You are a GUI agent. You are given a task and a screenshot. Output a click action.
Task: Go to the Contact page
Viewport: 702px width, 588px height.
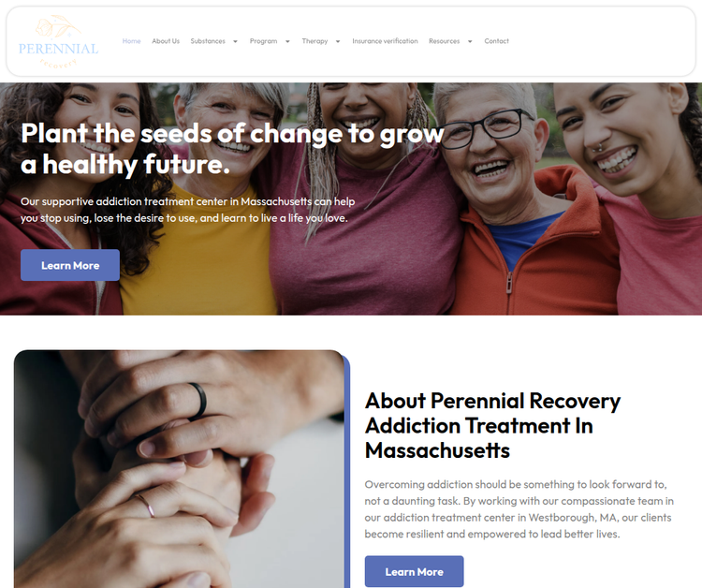(496, 41)
